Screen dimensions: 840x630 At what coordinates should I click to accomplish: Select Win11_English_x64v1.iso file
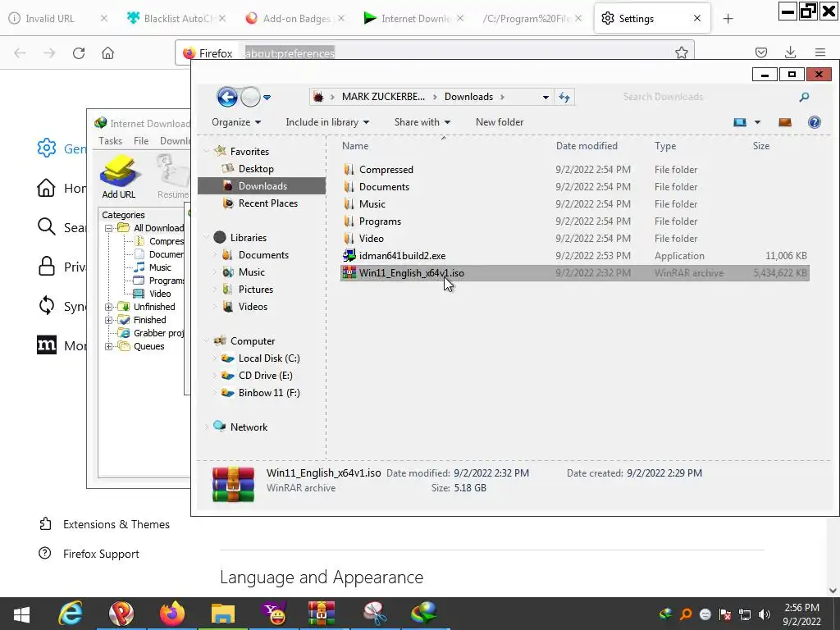coord(575,273)
